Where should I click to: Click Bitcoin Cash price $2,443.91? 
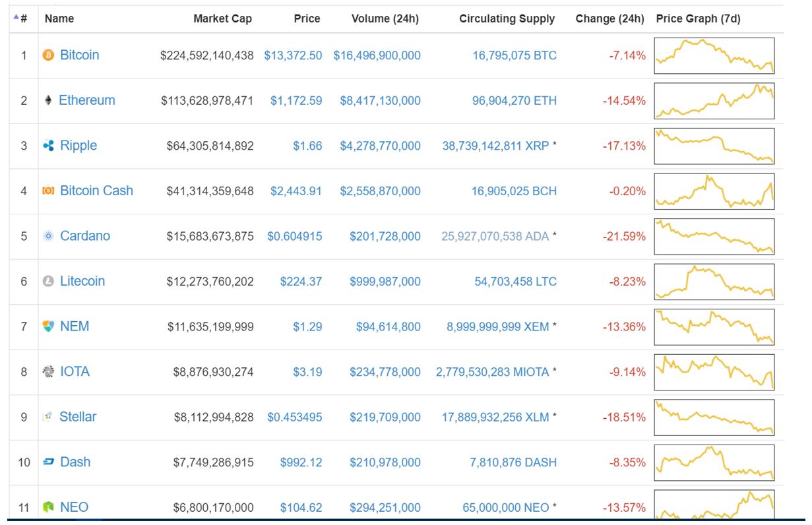point(296,191)
